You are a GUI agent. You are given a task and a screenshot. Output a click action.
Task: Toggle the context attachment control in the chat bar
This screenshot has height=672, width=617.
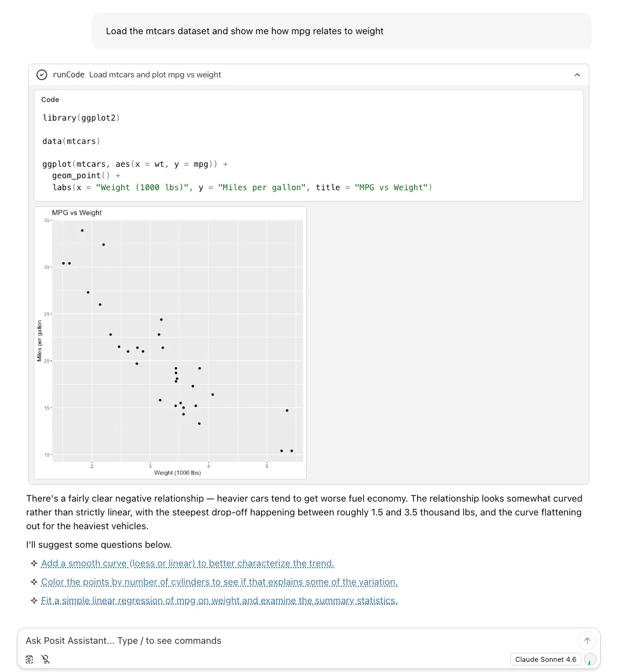[29, 659]
